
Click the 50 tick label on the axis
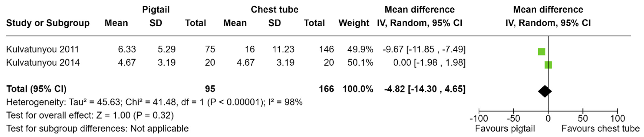583,118
